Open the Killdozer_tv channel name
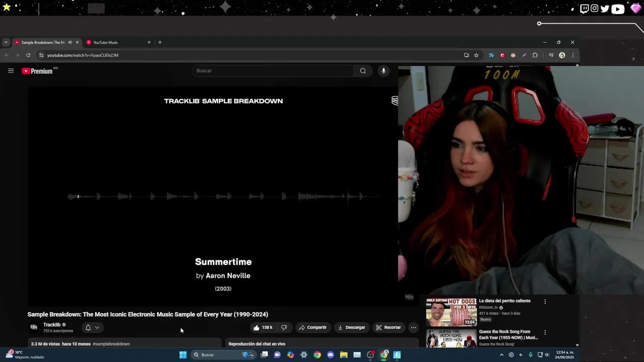This screenshot has width=644, height=362. point(488,307)
